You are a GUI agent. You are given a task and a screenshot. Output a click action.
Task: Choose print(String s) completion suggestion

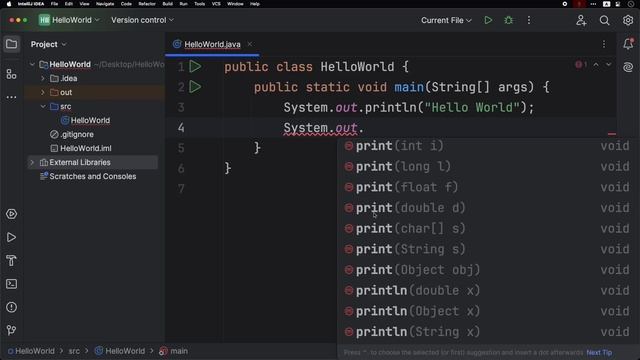(488, 249)
